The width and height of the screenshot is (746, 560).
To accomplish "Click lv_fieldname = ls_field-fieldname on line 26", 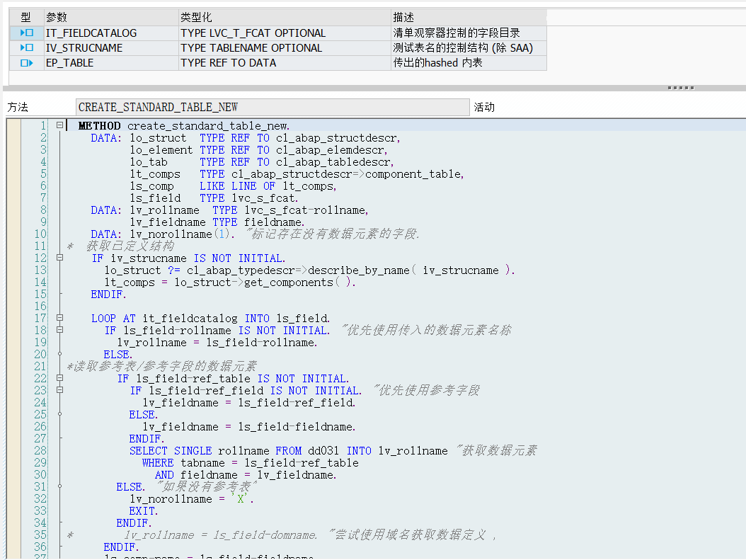I will (x=249, y=427).
